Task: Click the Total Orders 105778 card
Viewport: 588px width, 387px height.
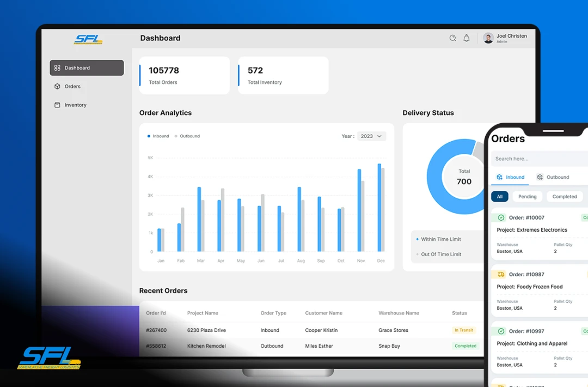Action: 185,75
